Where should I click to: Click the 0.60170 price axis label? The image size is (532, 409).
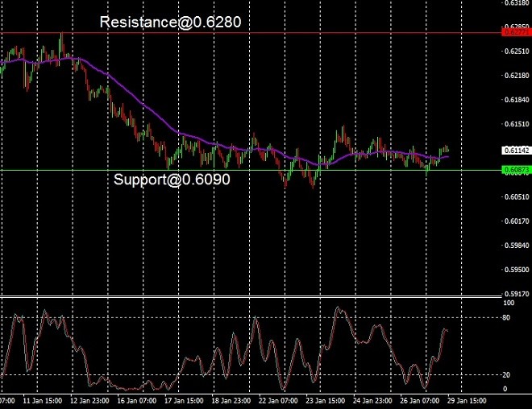coord(517,221)
